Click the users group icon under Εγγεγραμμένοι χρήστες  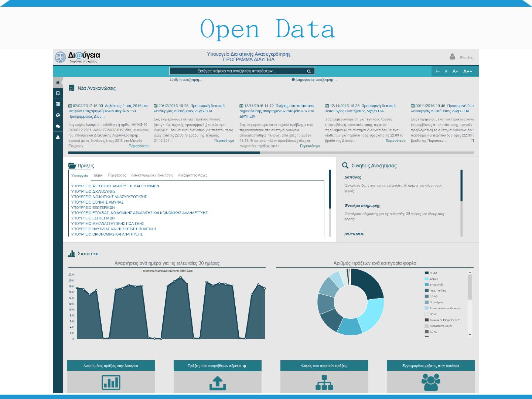pos(430,382)
